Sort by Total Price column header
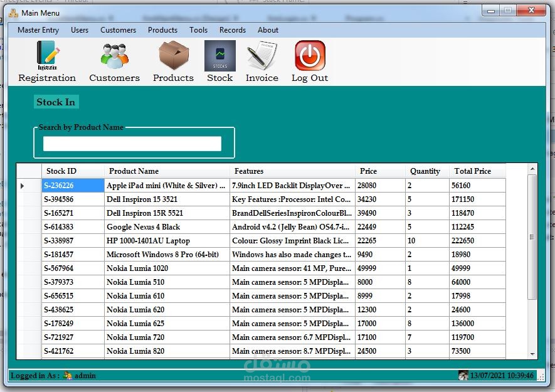555x392 pixels. coord(477,171)
